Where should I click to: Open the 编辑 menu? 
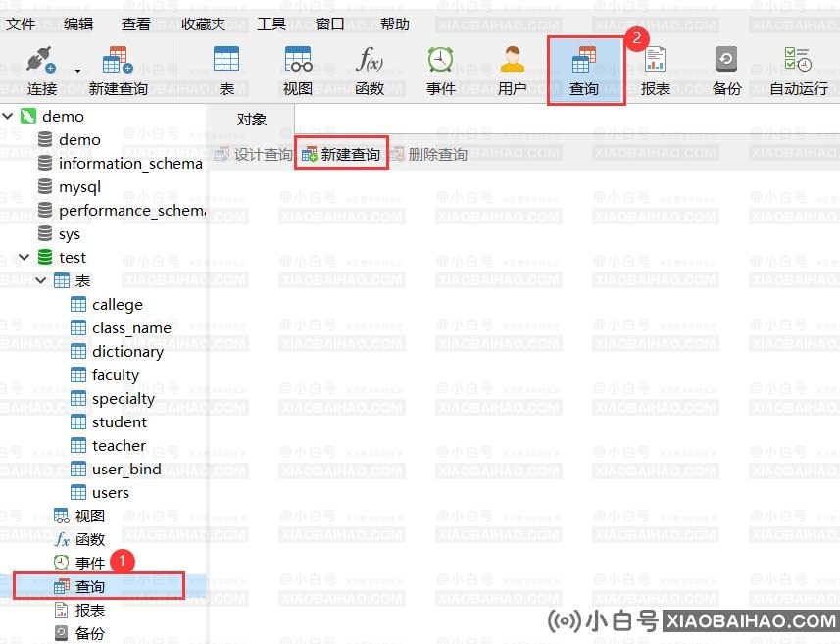78,25
